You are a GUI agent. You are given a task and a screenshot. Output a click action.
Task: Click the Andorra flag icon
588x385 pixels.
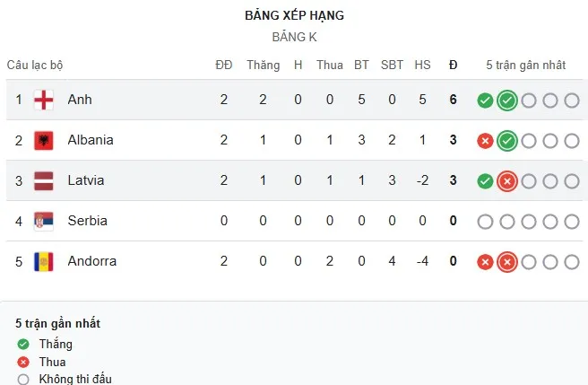[x=42, y=261]
